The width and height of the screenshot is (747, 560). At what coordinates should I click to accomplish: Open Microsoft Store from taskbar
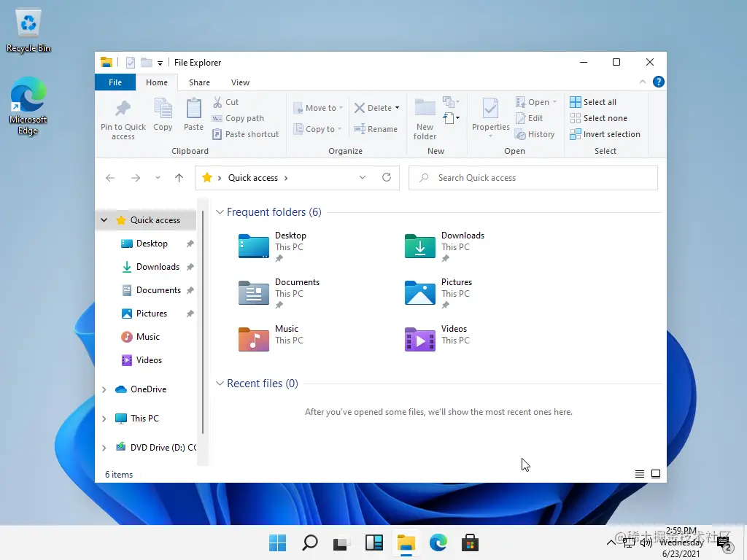470,542
